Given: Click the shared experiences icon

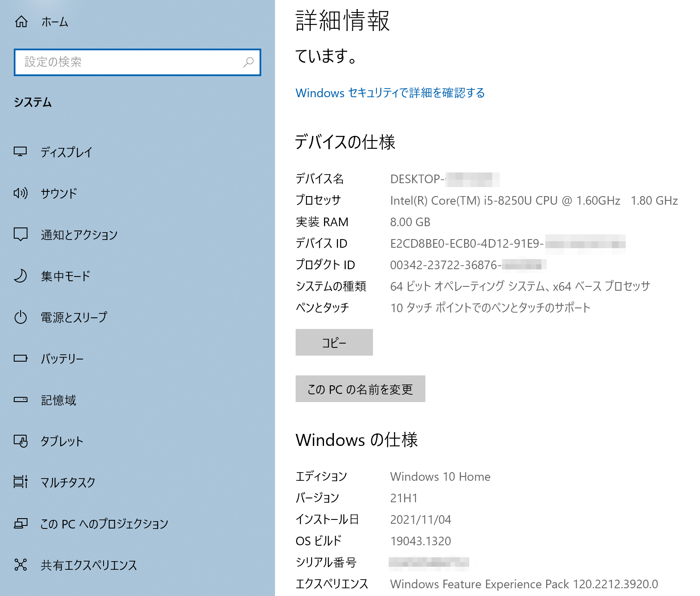Looking at the screenshot, I should pyautogui.click(x=21, y=565).
